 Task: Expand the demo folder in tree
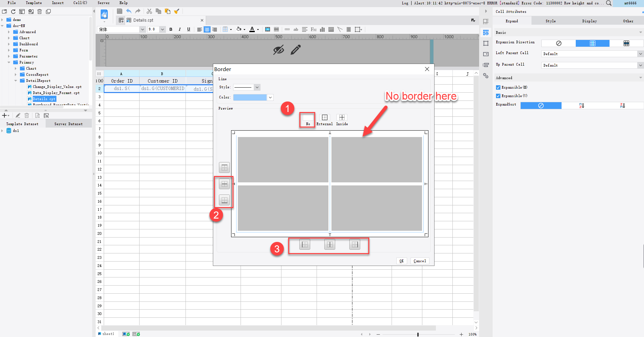pyautogui.click(x=2, y=20)
